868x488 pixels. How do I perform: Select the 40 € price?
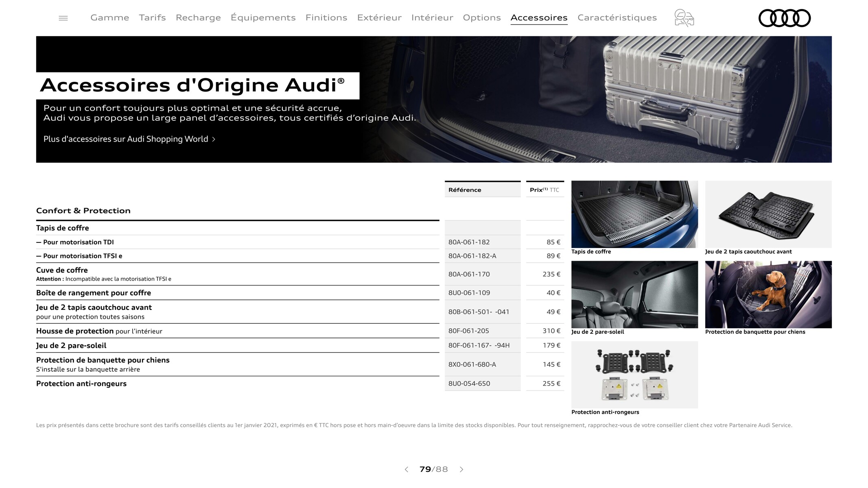(553, 293)
